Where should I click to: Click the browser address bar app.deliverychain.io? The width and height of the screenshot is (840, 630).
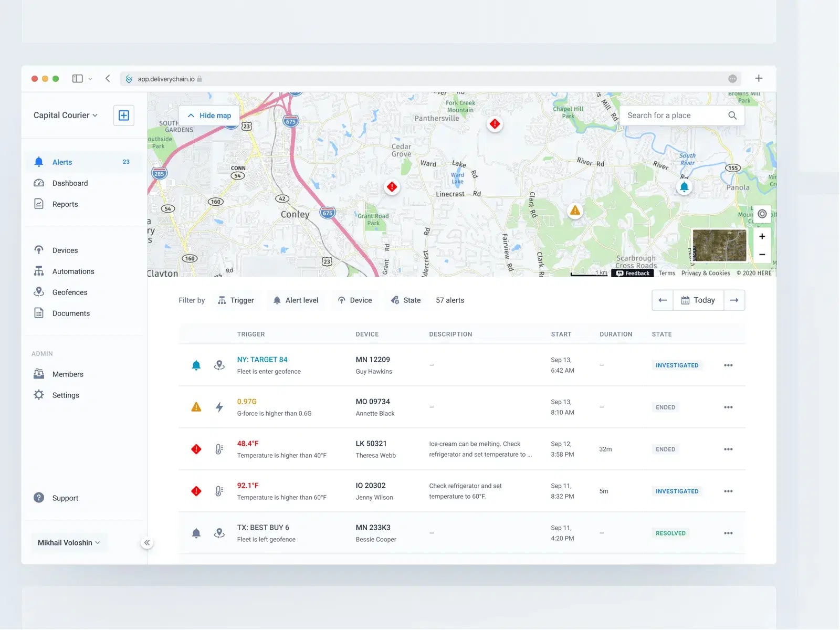[x=430, y=79]
